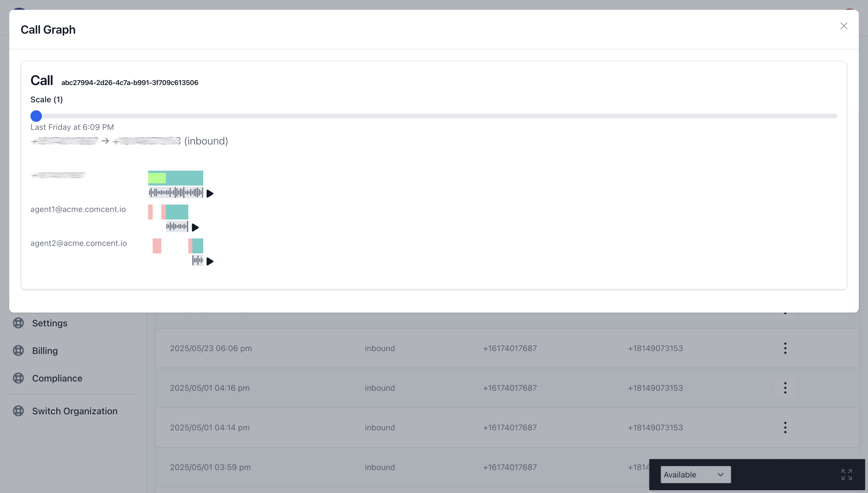
Task: Click agent1's audio waveform
Action: (177, 226)
